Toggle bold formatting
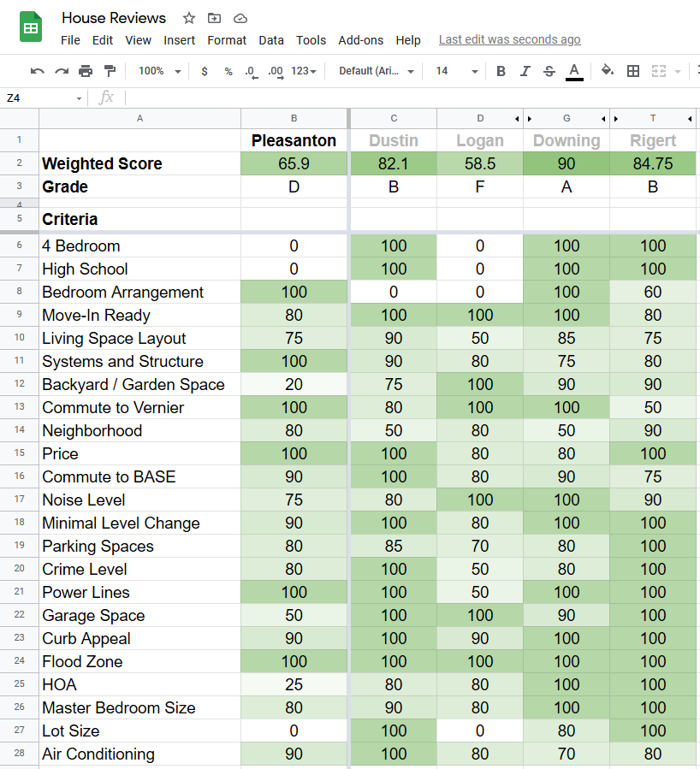Screen dimensions: 700x769 (x=501, y=71)
